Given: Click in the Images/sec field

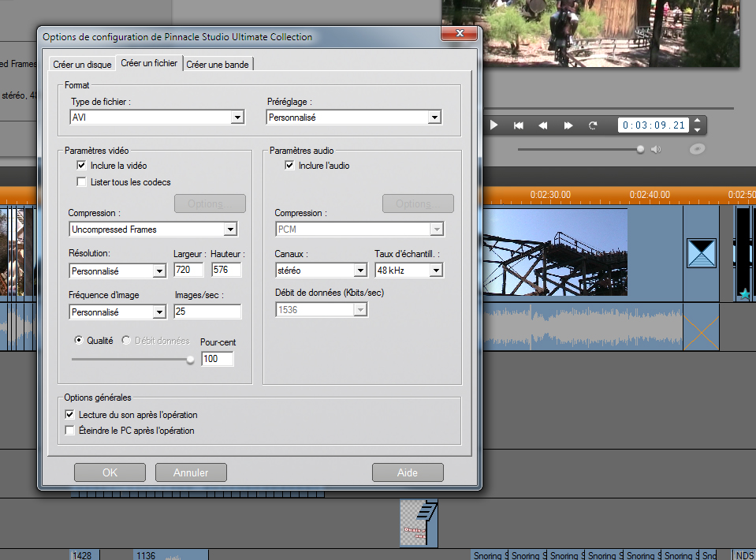Looking at the screenshot, I should [x=207, y=312].
